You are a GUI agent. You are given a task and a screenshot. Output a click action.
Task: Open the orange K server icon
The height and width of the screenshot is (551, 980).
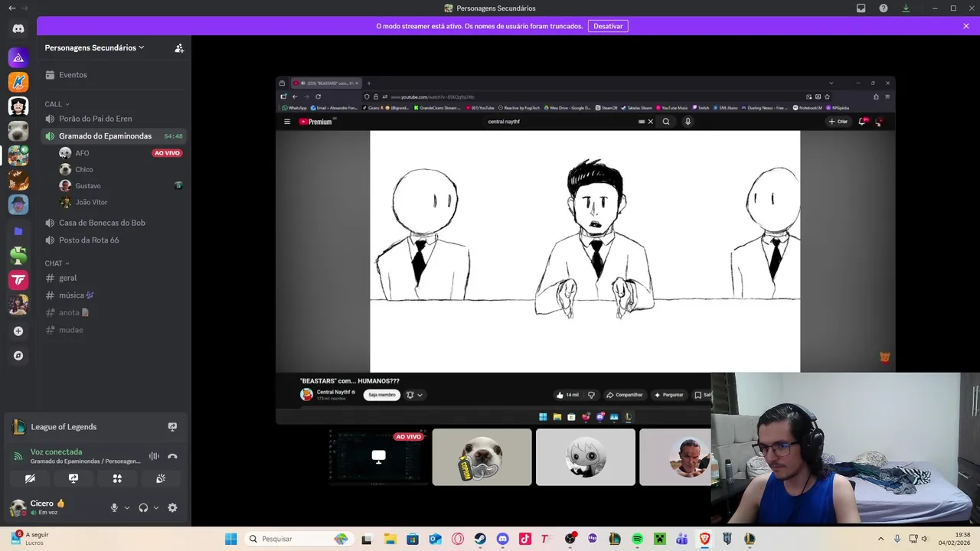point(18,82)
